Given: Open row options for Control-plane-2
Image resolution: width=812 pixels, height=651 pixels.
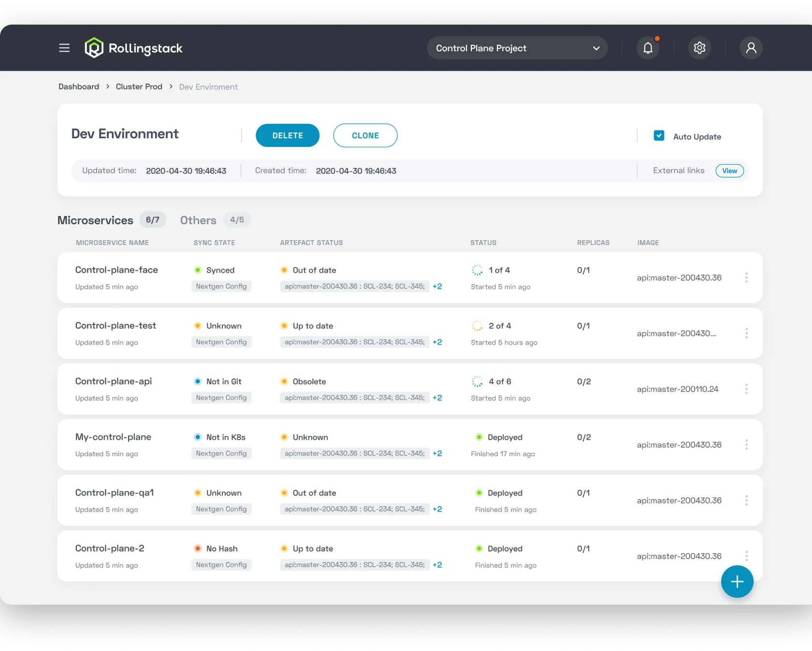Looking at the screenshot, I should point(747,556).
